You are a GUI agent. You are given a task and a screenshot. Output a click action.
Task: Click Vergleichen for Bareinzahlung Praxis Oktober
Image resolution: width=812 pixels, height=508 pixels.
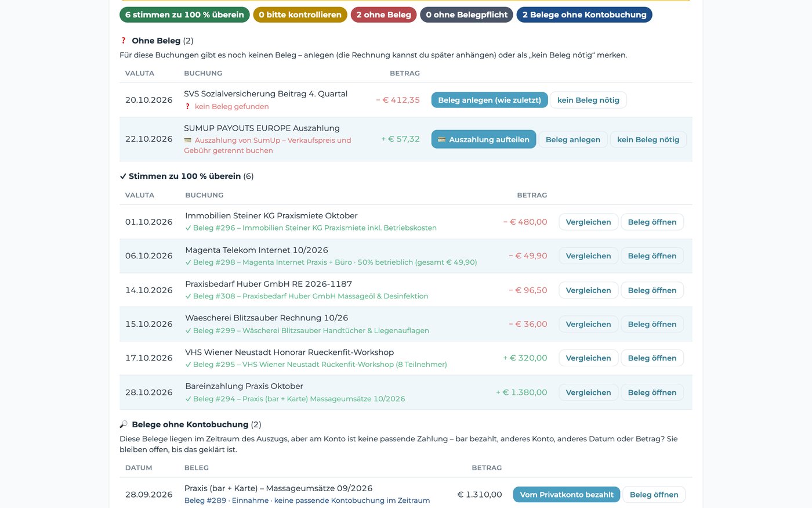tap(588, 392)
